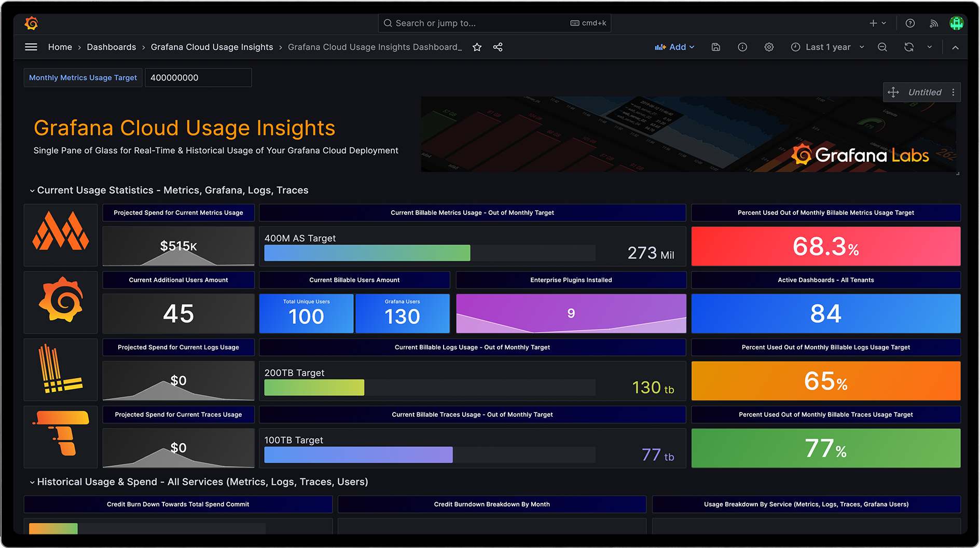The height and width of the screenshot is (548, 980).
Task: Collapse the Current Usage Statistics section
Action: pos(32,190)
